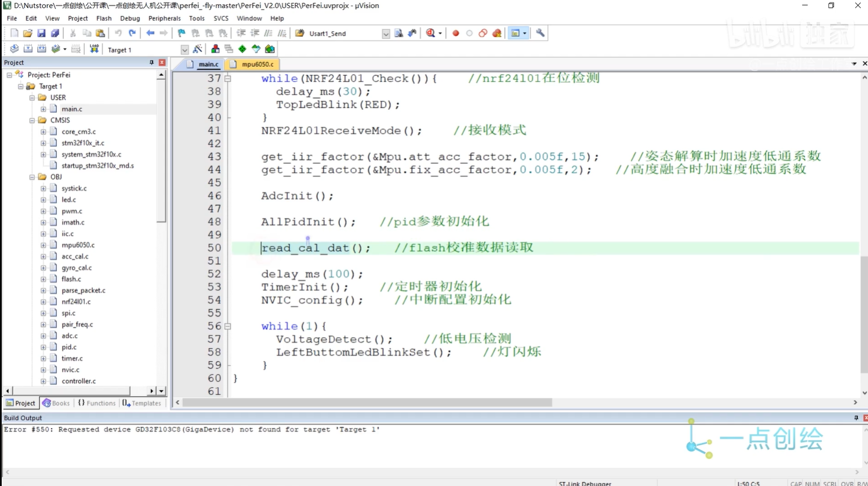
Task: Select nrf24l01.c in the project tree
Action: [x=76, y=302]
